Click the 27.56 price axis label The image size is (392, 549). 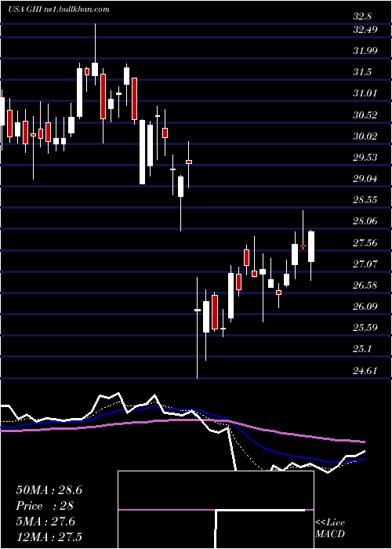[x=365, y=242]
